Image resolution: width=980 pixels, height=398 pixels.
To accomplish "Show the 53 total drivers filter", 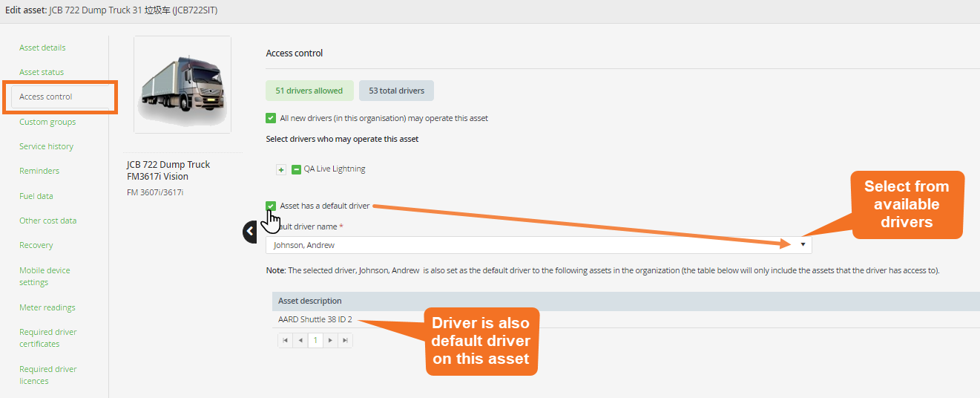I will click(397, 91).
